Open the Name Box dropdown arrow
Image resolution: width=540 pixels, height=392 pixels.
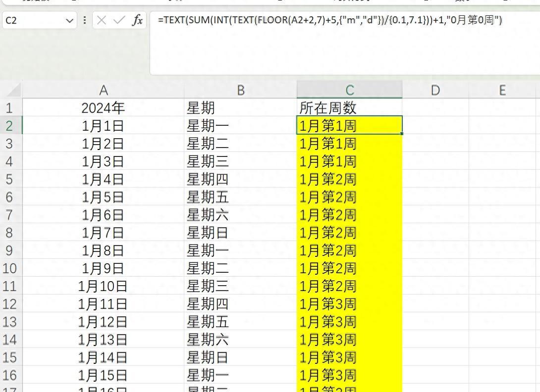(x=69, y=21)
